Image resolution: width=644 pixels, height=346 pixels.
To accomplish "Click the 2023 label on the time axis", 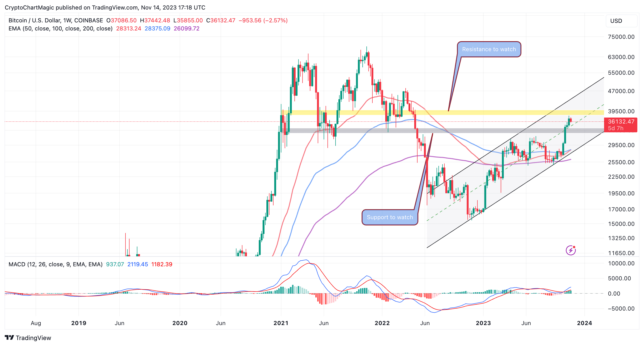I will pos(483,323).
